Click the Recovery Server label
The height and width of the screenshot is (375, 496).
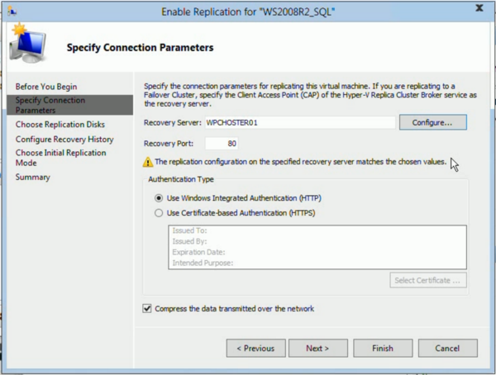pyautogui.click(x=172, y=123)
